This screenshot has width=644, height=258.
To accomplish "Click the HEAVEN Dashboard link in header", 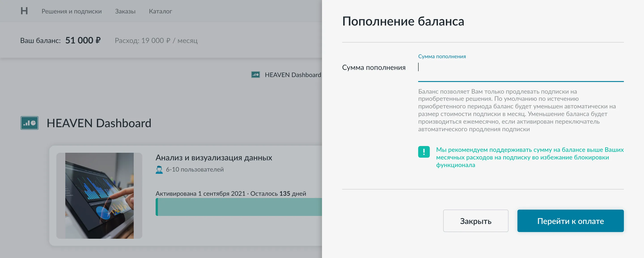I will coord(292,75).
